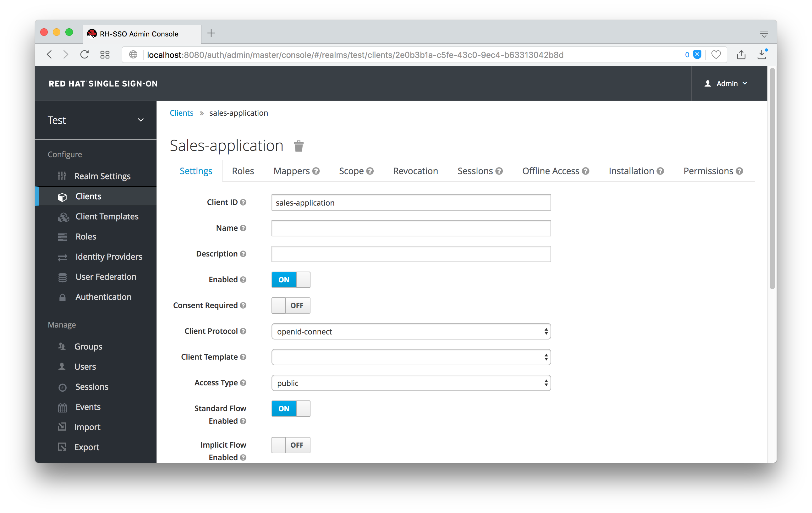
Task: Click the Client Templates icon
Action: [63, 216]
